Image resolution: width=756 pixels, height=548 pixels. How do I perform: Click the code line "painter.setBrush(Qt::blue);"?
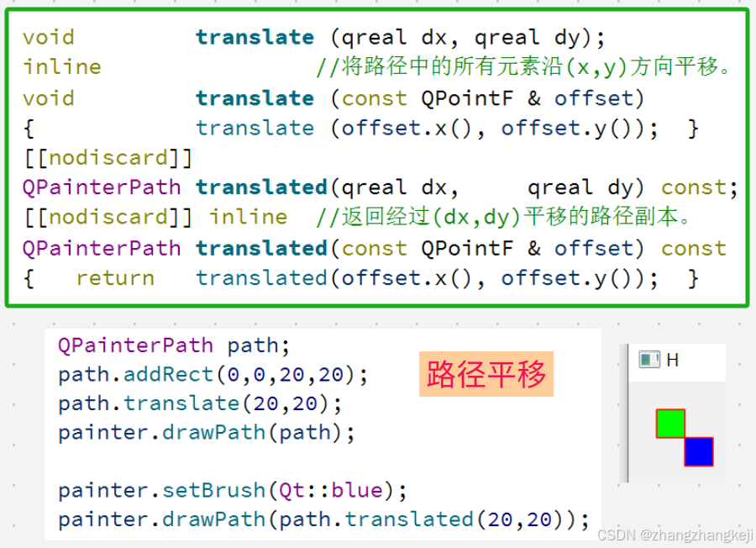point(233,491)
